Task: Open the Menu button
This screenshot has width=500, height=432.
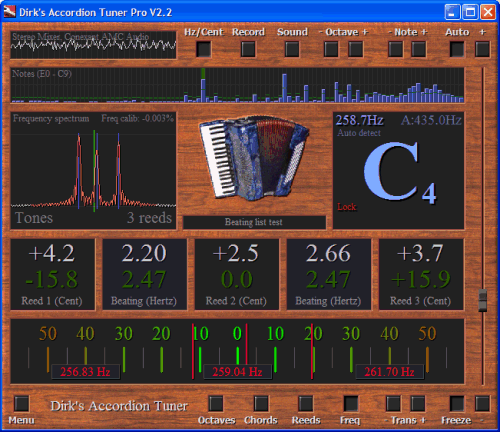Action: [x=22, y=403]
